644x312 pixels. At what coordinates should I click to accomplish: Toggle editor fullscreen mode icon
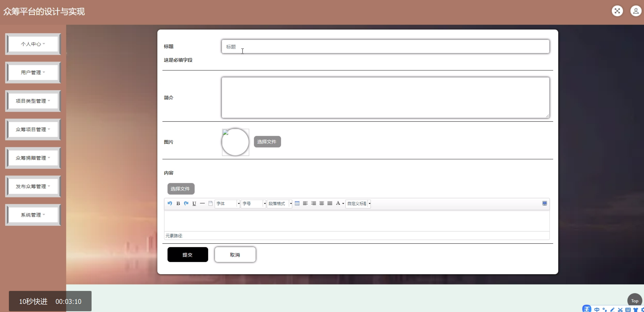coord(544,203)
